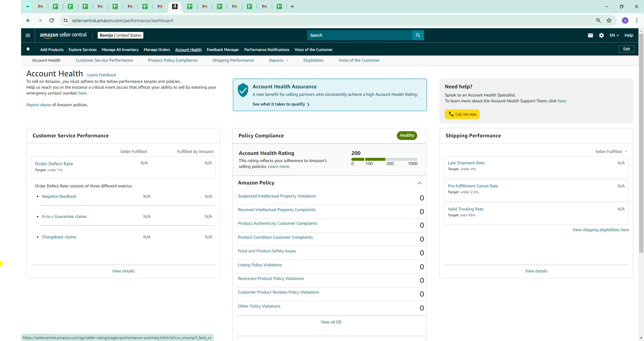Click the Call me now button
The image size is (644, 341).
pyautogui.click(x=462, y=114)
